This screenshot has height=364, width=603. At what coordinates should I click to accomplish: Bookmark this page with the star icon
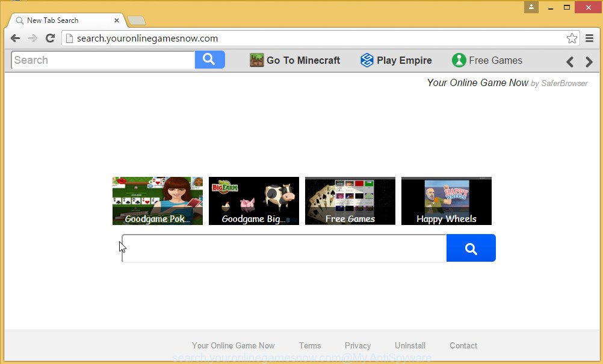coord(572,38)
